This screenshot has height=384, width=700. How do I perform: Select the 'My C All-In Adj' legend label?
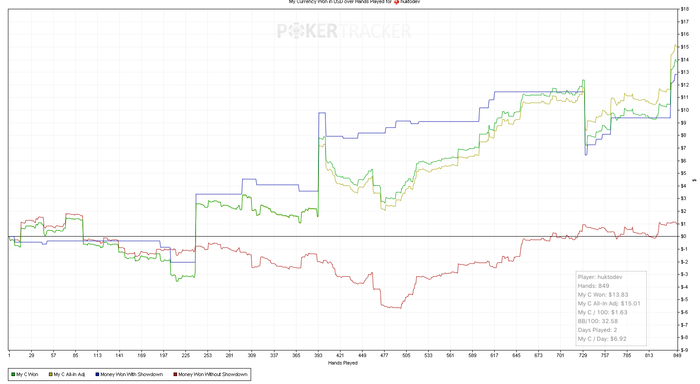coord(69,374)
